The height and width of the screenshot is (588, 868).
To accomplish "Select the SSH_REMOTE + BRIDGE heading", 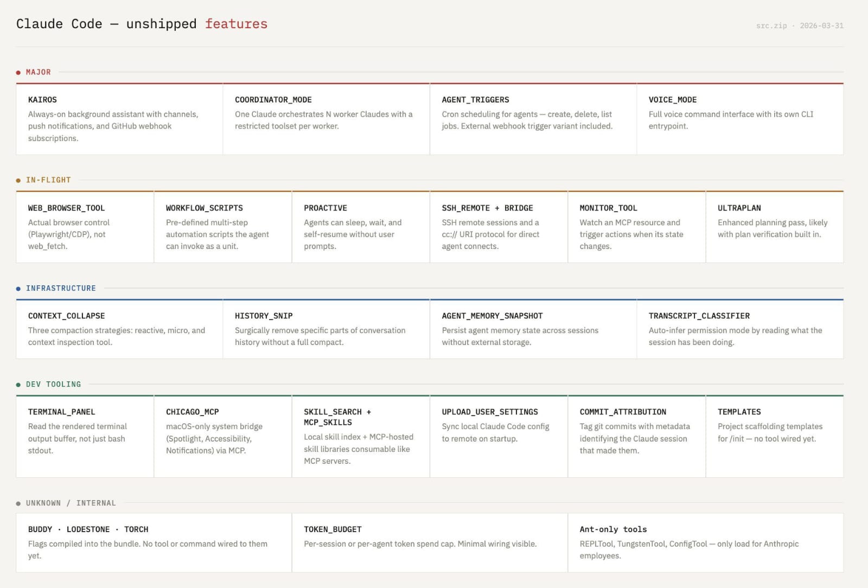I will pyautogui.click(x=487, y=208).
